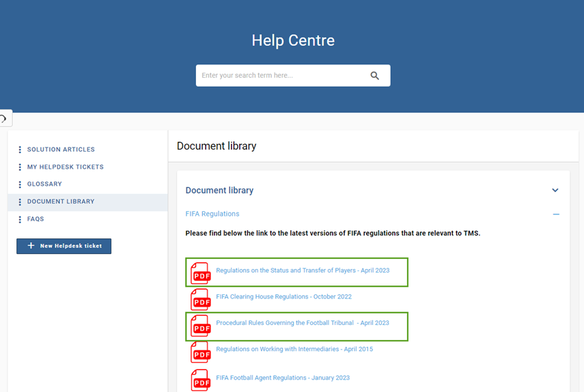Focus the Help Centre search field
584x392 pixels.
click(293, 76)
